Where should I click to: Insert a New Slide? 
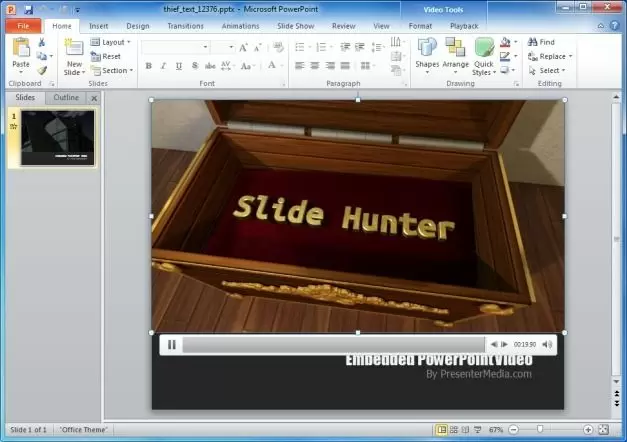74,57
